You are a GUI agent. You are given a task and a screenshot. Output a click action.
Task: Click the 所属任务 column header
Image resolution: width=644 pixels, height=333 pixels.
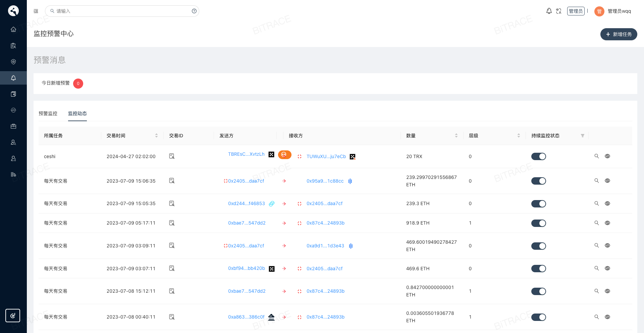click(53, 136)
